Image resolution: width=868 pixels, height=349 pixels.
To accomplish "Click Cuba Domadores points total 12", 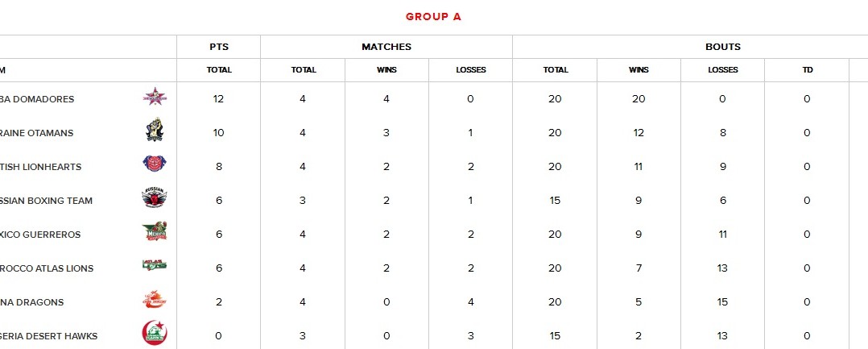I will [x=218, y=99].
